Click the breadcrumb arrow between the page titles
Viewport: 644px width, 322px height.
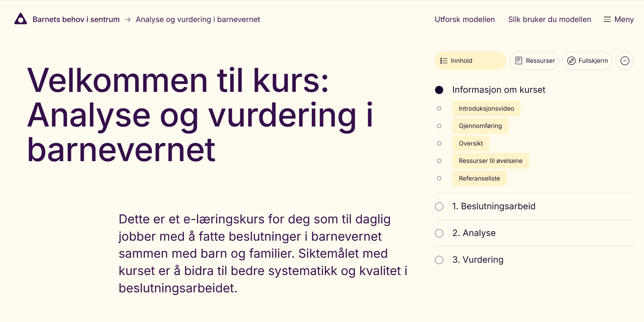128,19
